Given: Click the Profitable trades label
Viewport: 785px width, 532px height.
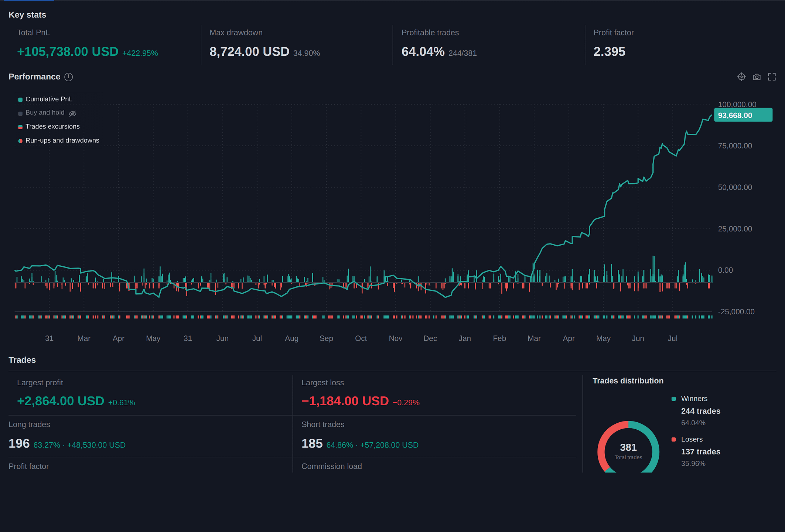Looking at the screenshot, I should [430, 33].
